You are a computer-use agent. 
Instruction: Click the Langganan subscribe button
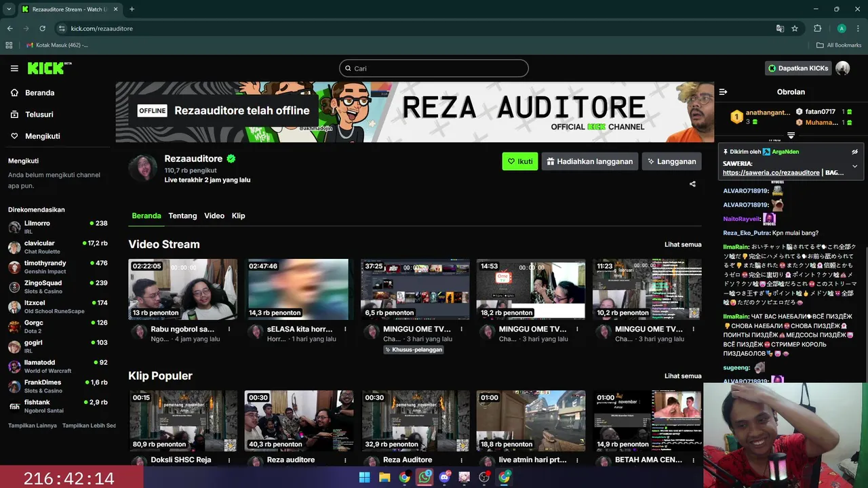[x=672, y=161]
